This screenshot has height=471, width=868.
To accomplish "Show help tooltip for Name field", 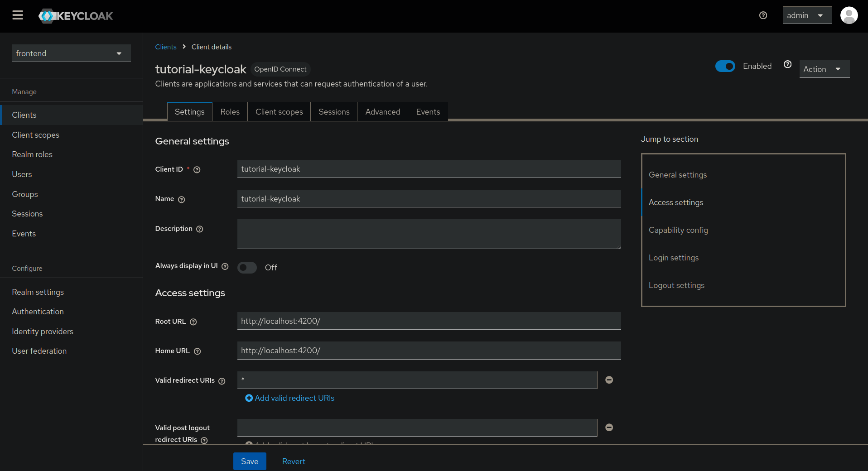I will click(x=181, y=199).
